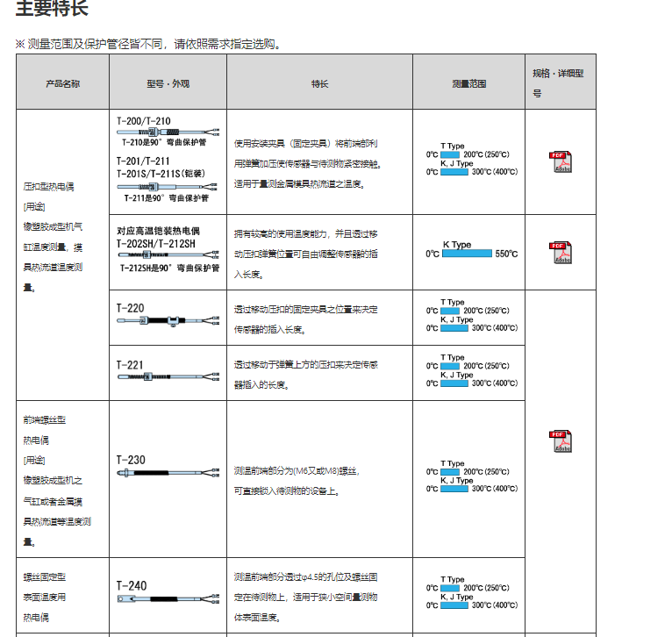Open PDF icon for T-202SH/T-212SH row
672x637 pixels.
pyautogui.click(x=560, y=253)
